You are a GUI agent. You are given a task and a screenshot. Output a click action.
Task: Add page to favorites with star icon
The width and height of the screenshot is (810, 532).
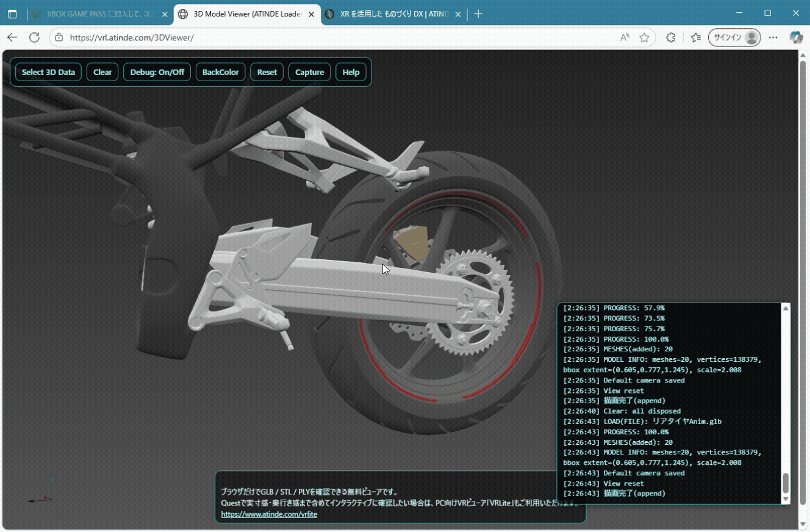(644, 38)
